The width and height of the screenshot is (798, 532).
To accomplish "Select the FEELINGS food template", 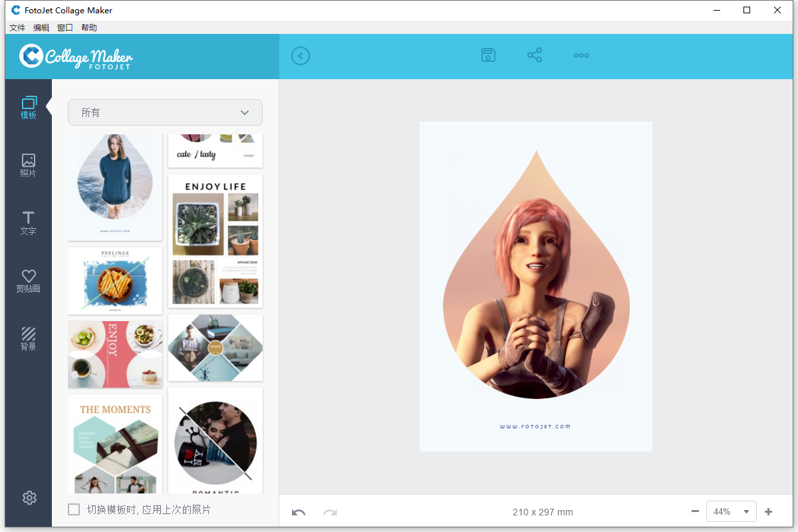I will [115, 281].
